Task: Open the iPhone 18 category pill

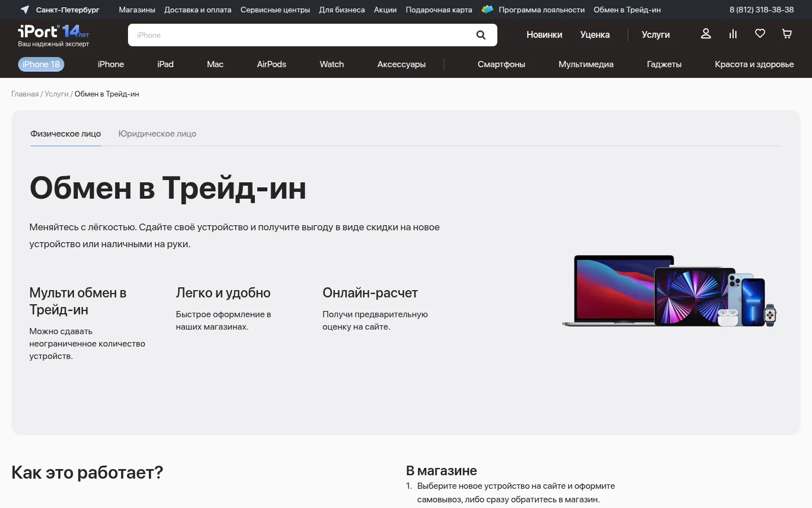Action: (x=41, y=64)
